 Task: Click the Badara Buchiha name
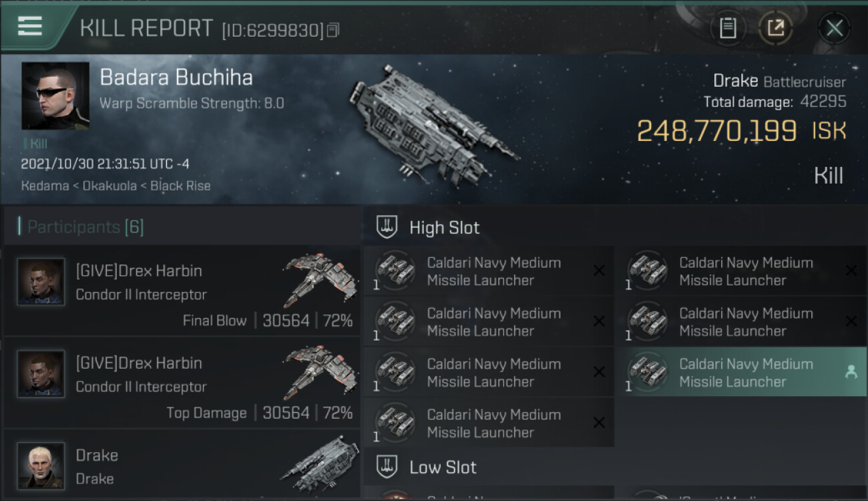pyautogui.click(x=176, y=77)
